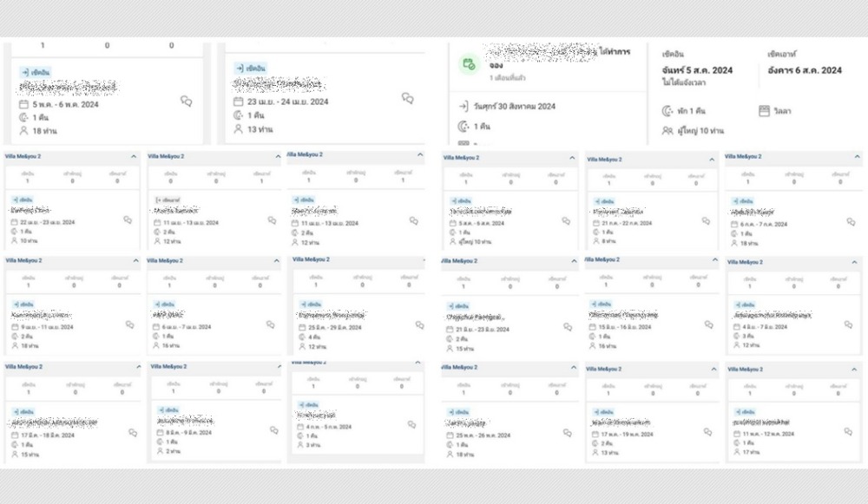
Task: Click 1 เดือนที่แล้ว under the booking notice
Action: tap(508, 78)
